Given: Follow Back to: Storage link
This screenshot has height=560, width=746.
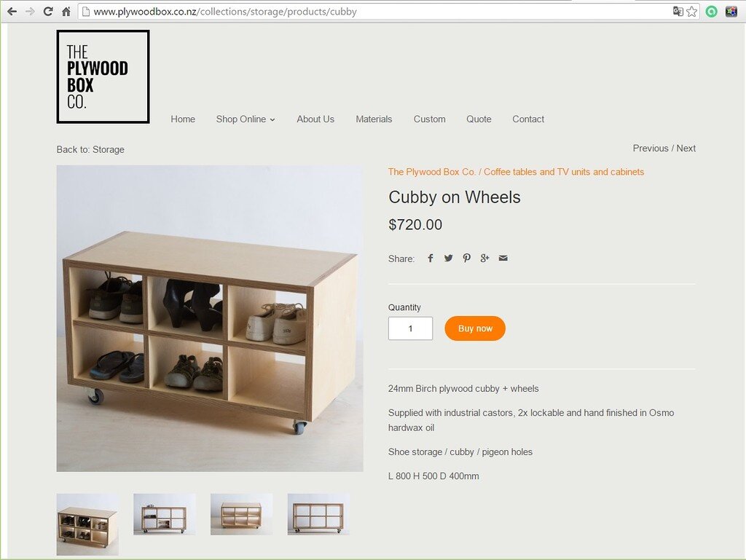Looking at the screenshot, I should click(x=90, y=150).
